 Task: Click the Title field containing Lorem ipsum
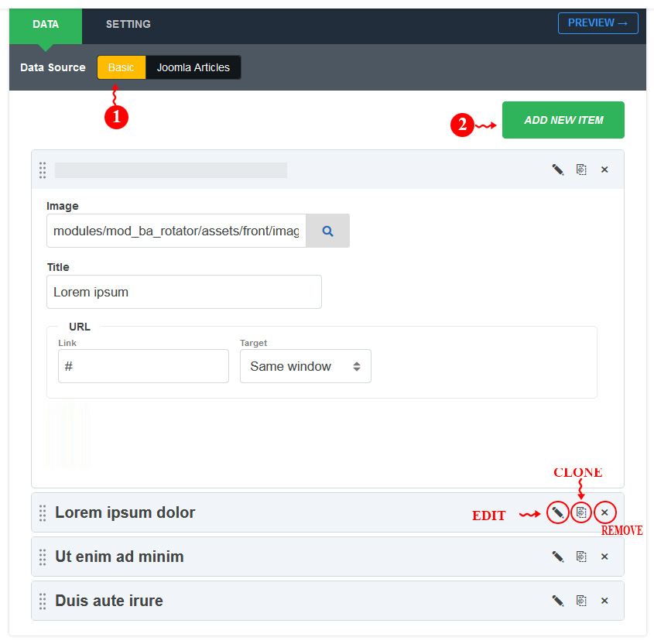coord(184,292)
